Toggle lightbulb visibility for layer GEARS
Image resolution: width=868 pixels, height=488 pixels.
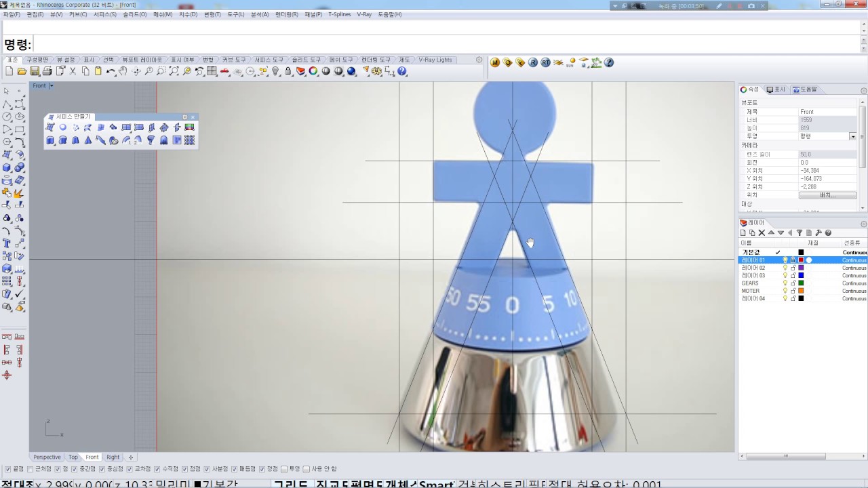click(x=785, y=283)
